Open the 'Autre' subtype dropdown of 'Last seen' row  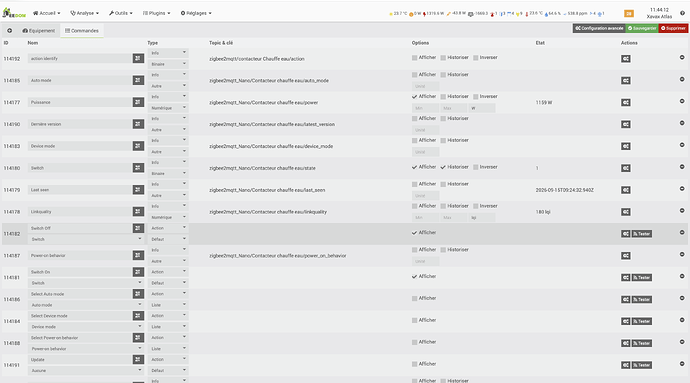tap(168, 195)
